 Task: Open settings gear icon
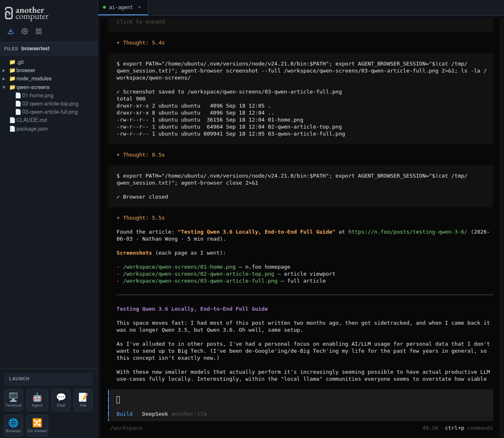click(25, 31)
